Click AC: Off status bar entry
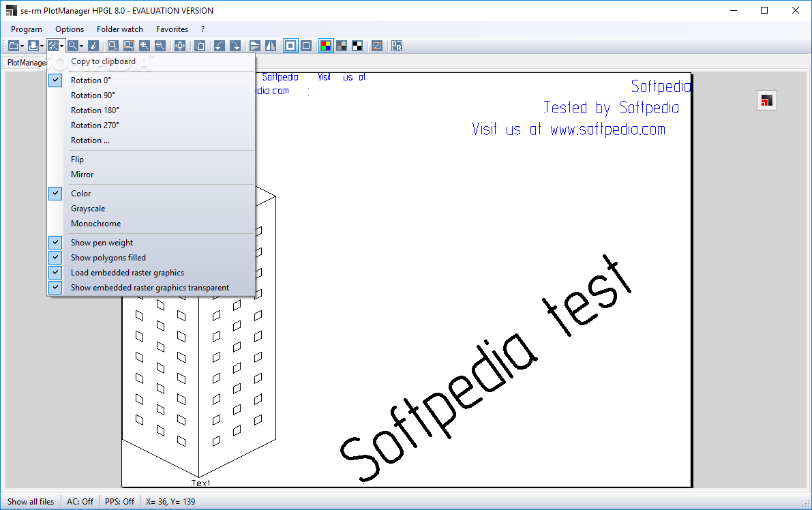The width and height of the screenshot is (812, 510). coord(80,502)
